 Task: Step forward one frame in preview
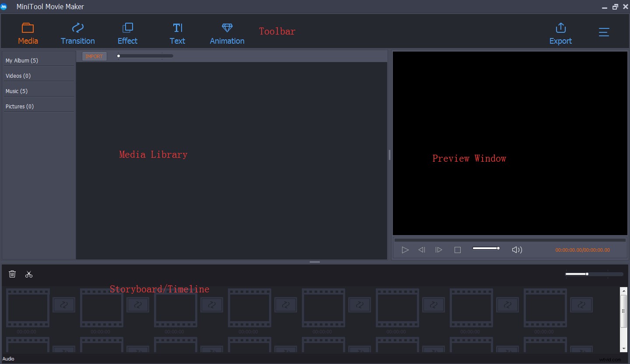(x=439, y=250)
